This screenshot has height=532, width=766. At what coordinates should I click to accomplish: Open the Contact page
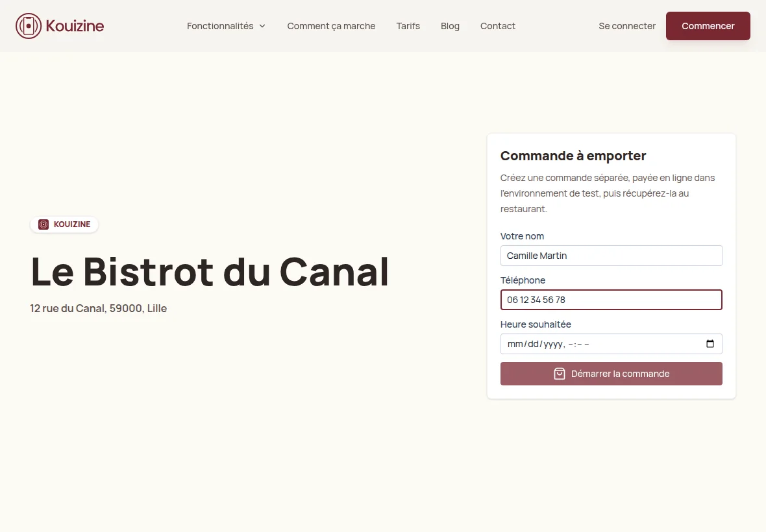point(498,26)
